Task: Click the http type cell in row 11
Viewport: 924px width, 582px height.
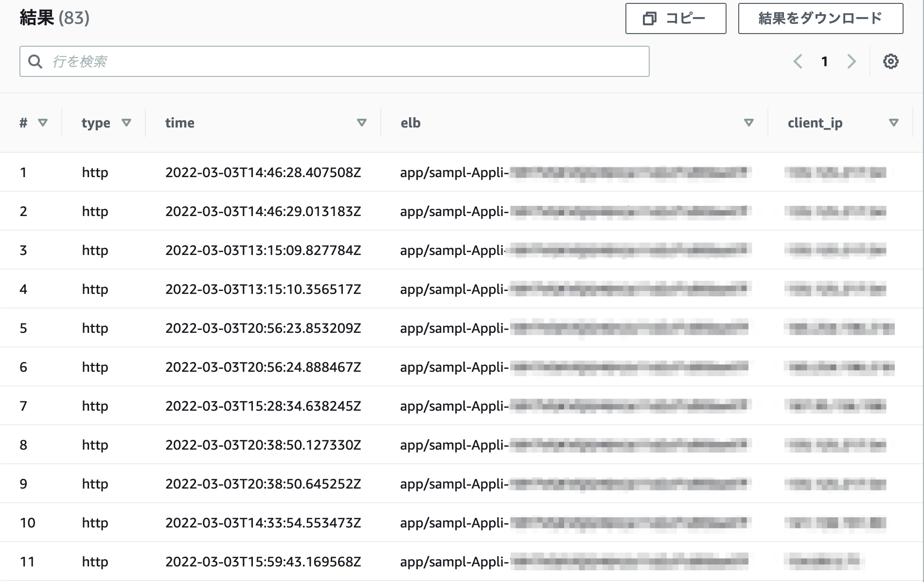Action: (x=95, y=562)
